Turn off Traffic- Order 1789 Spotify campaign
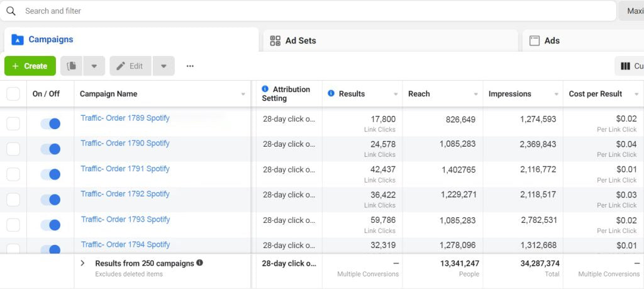 coord(50,123)
